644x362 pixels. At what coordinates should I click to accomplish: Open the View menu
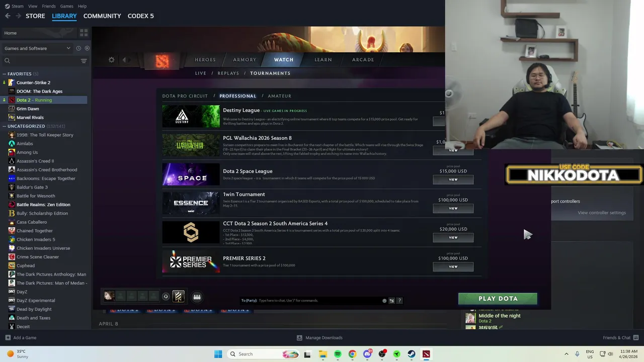[33, 6]
